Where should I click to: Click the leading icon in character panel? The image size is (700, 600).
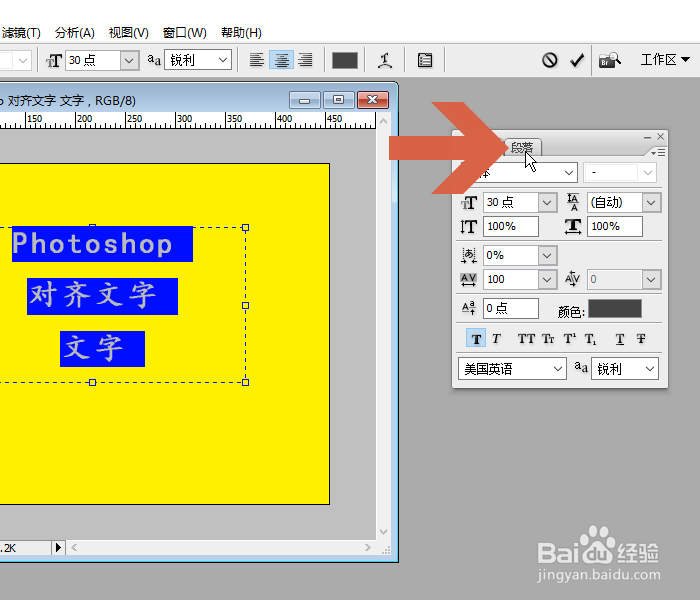click(573, 202)
